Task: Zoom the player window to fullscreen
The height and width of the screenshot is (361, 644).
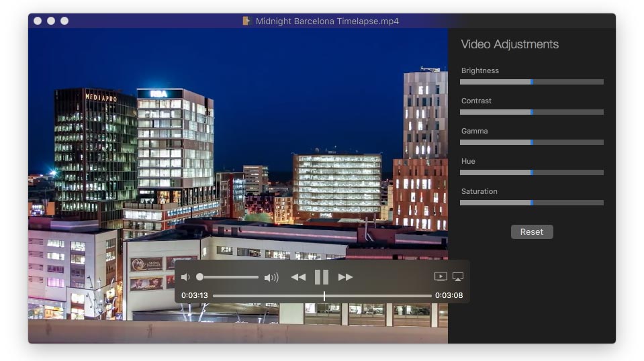Action: pos(64,21)
